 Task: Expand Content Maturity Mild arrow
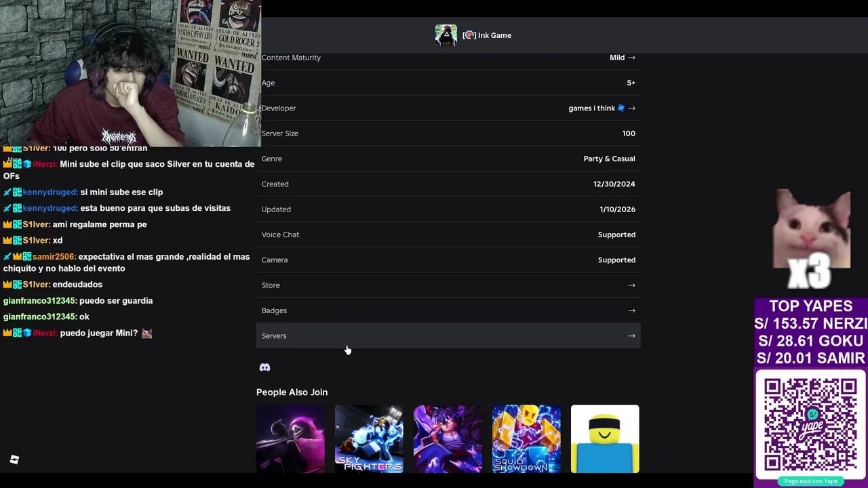click(x=631, y=58)
